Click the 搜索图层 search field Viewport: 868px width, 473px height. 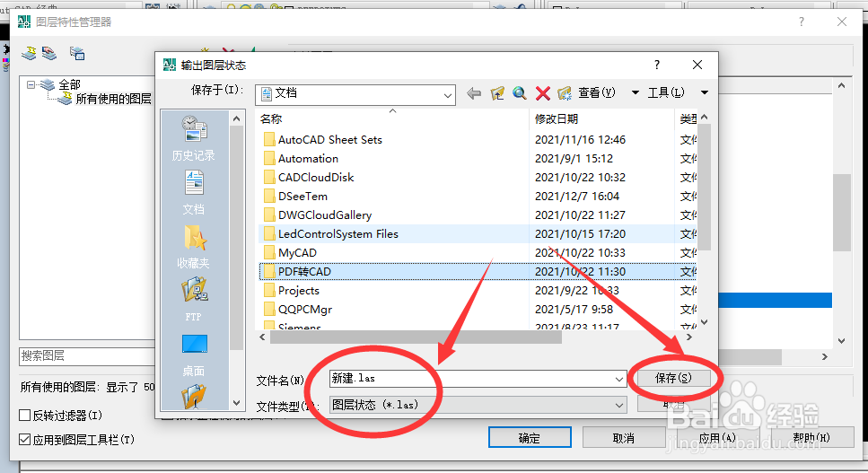[x=86, y=355]
